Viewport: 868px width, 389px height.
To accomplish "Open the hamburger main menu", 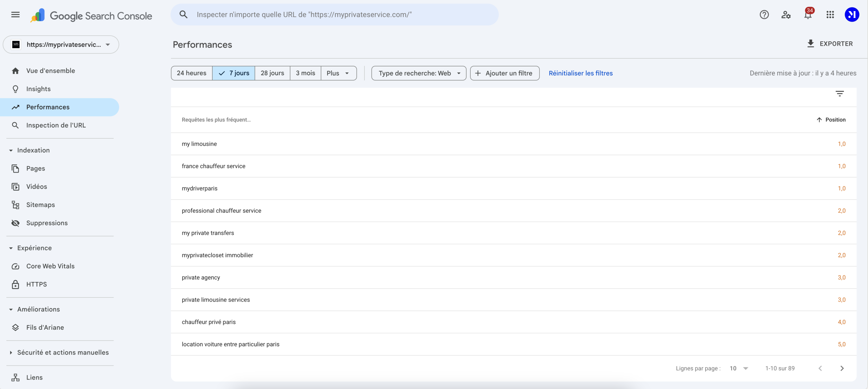I will [15, 15].
